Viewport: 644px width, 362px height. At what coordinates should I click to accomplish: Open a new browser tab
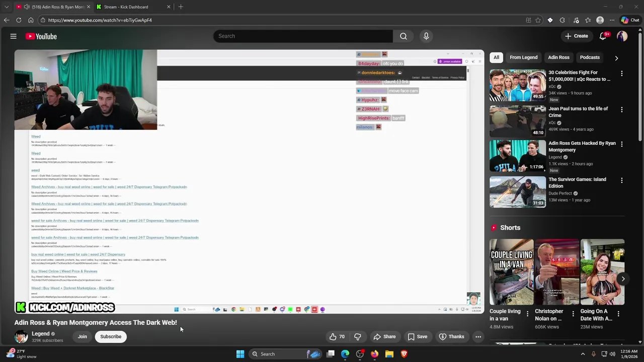(x=181, y=7)
